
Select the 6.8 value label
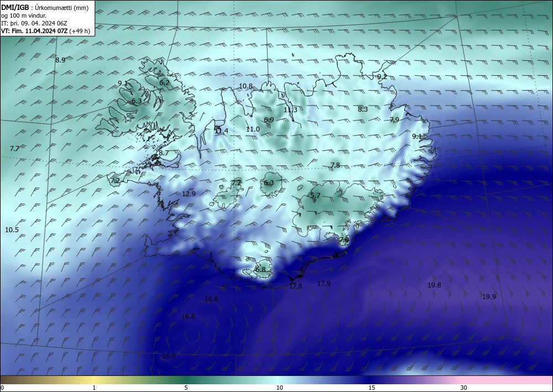260,270
